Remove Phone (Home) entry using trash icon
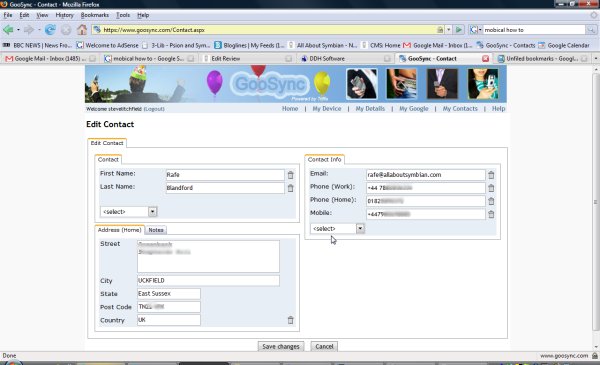 coord(491,201)
